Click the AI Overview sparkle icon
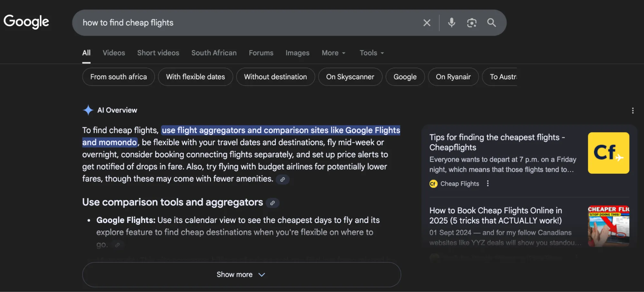 [88, 110]
